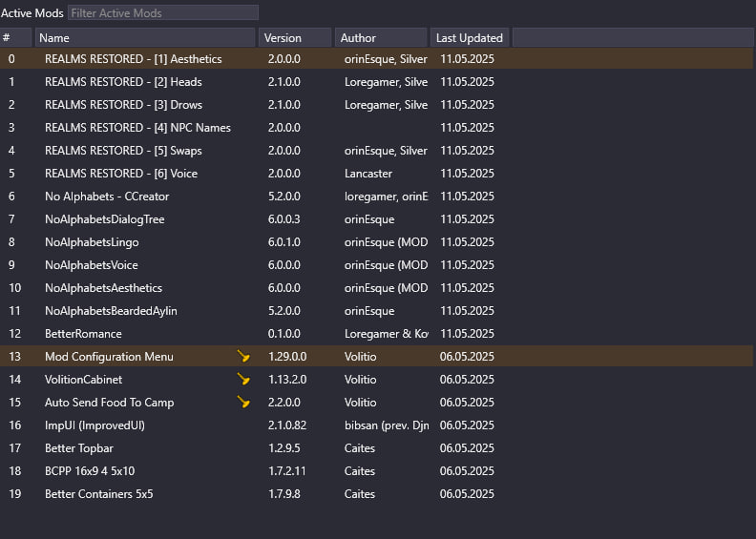
Task: Click date 06.05.2025 in ImpUI row
Action: pyautogui.click(x=467, y=425)
